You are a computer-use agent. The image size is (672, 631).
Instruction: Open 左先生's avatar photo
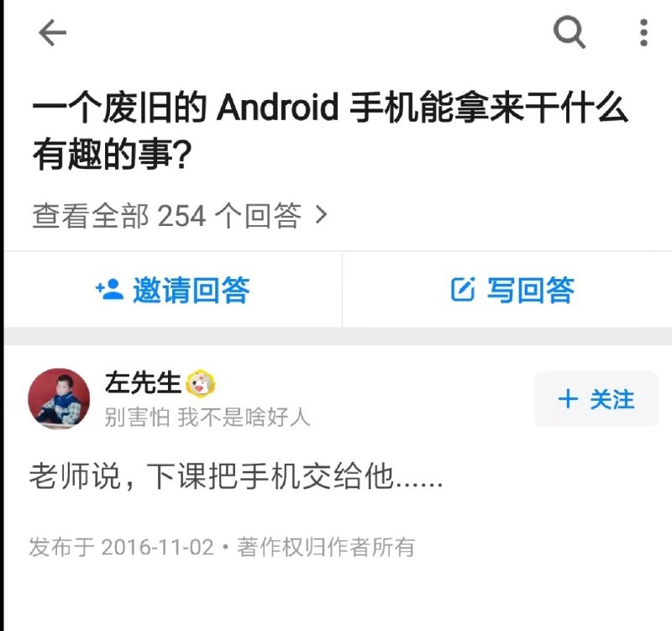[59, 398]
